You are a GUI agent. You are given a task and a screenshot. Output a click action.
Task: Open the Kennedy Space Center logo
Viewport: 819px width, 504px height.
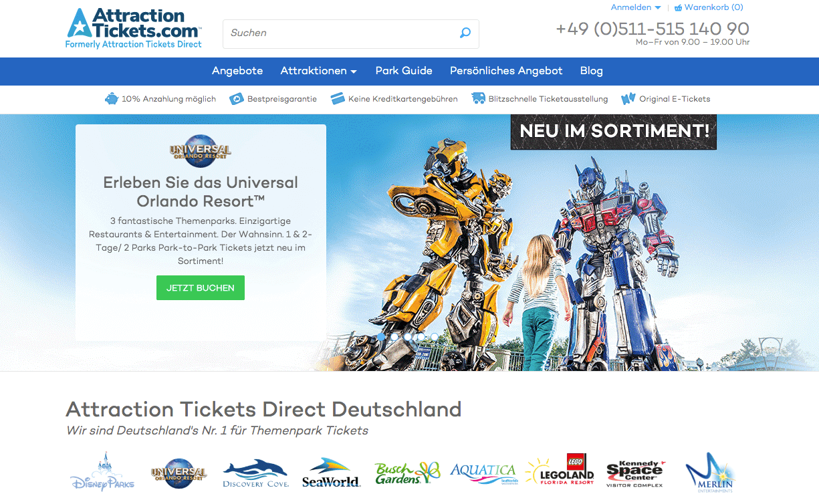[x=636, y=473]
